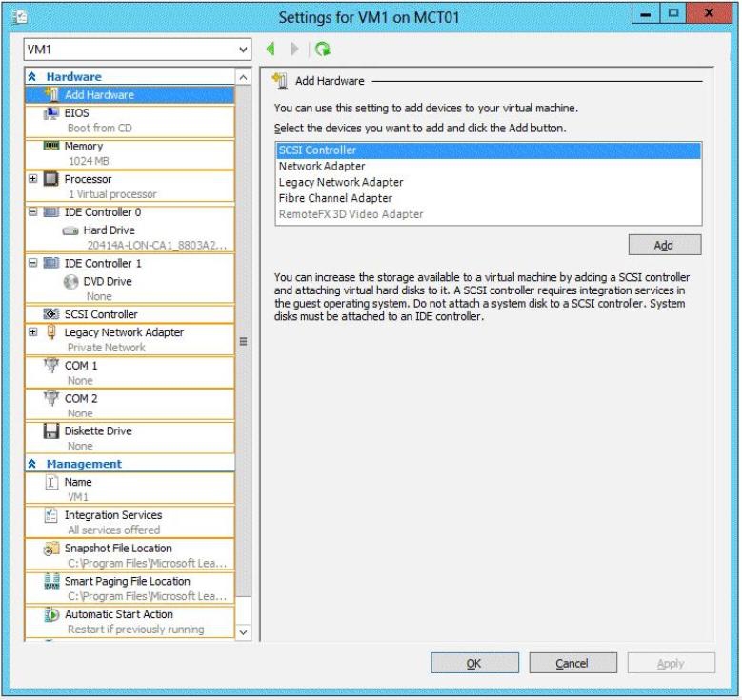Click the Smart Paging File Location icon
This screenshot has width=742, height=700.
(51, 581)
